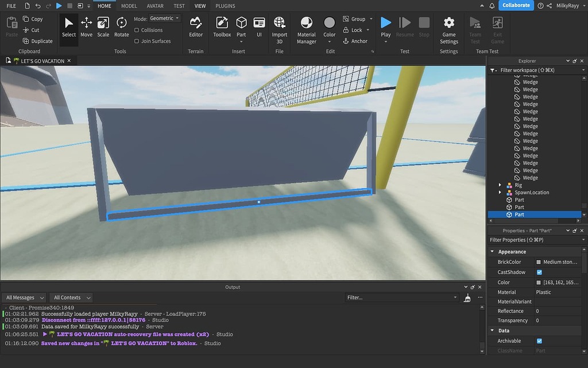Enable the Collisions checkbox

(138, 30)
